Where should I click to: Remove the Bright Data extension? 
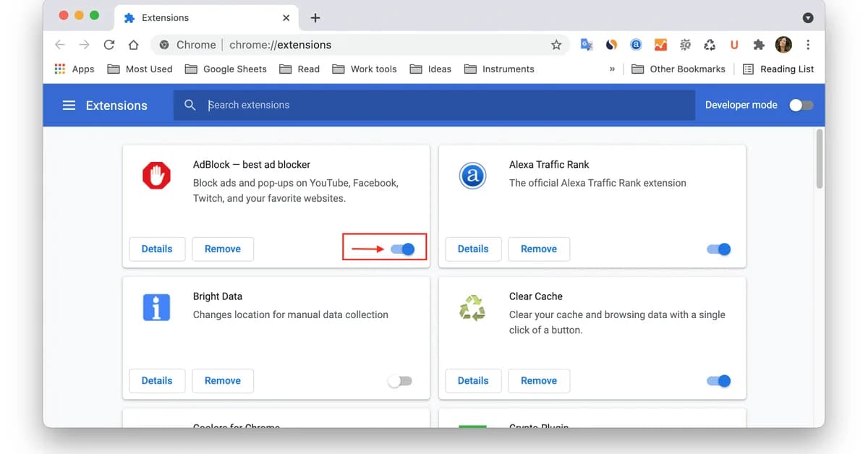pos(223,380)
